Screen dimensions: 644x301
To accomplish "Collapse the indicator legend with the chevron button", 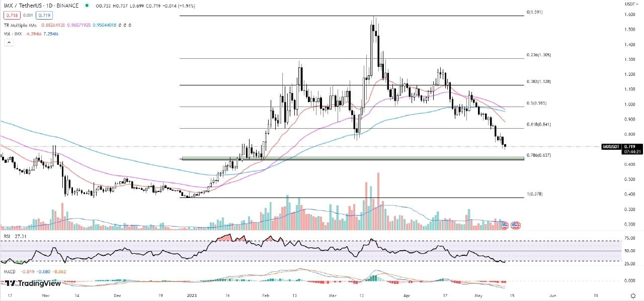I will (x=8, y=42).
